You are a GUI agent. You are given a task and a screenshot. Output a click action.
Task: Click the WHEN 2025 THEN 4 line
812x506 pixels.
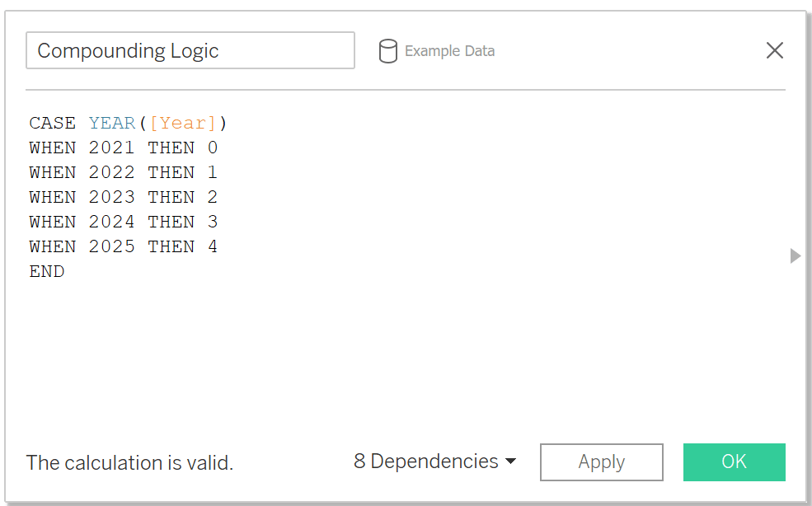[x=124, y=246]
